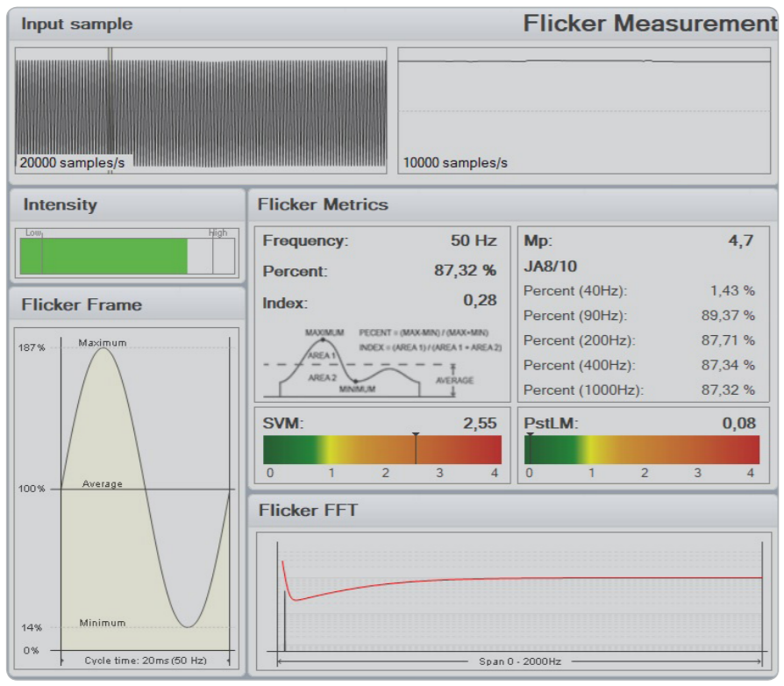Click the Frequency: label
Screen dimensions: 784x686
point(305,240)
